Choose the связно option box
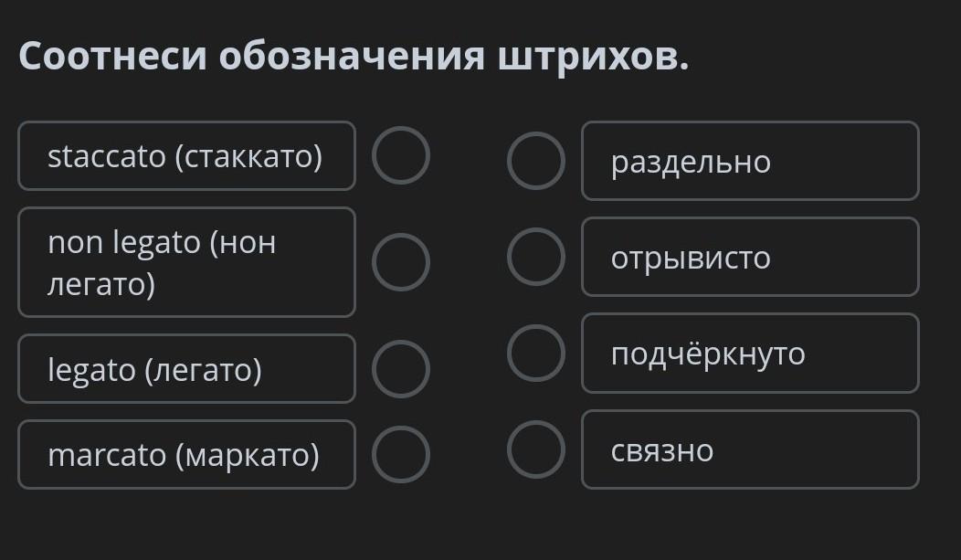 750,449
